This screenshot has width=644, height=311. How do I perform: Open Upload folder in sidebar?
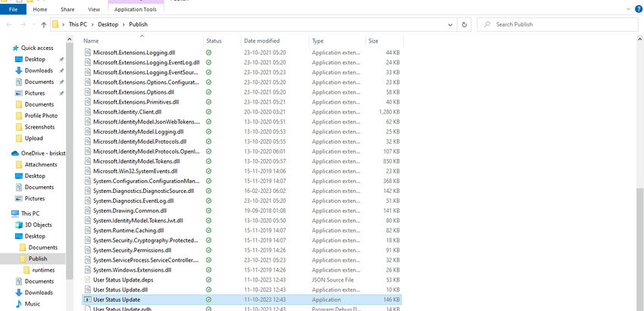pos(33,138)
